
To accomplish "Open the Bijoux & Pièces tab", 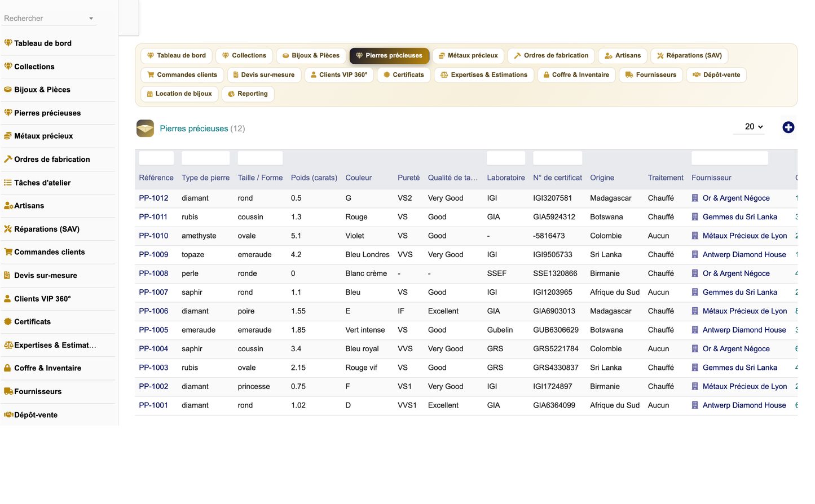I will [311, 55].
